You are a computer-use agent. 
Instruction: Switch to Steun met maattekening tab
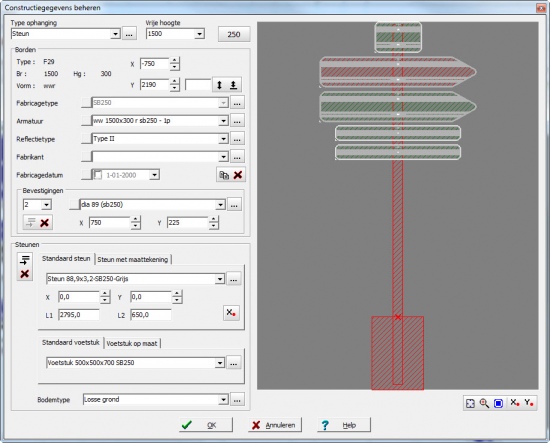133,260
